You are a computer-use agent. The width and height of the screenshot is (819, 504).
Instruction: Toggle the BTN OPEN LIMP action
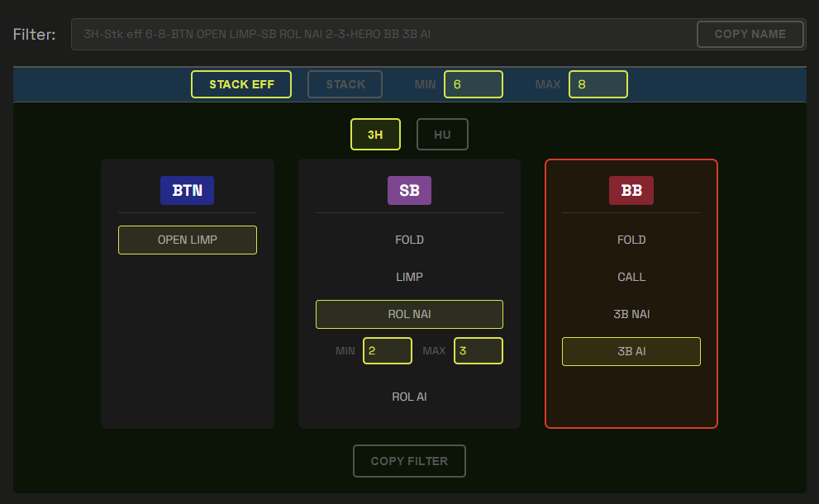[x=188, y=240]
